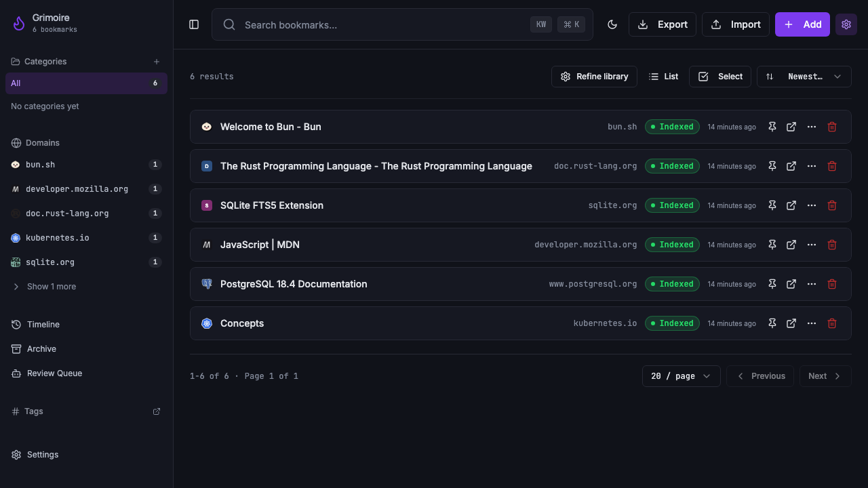Open the Timeline view
The image size is (868, 488).
[86, 325]
